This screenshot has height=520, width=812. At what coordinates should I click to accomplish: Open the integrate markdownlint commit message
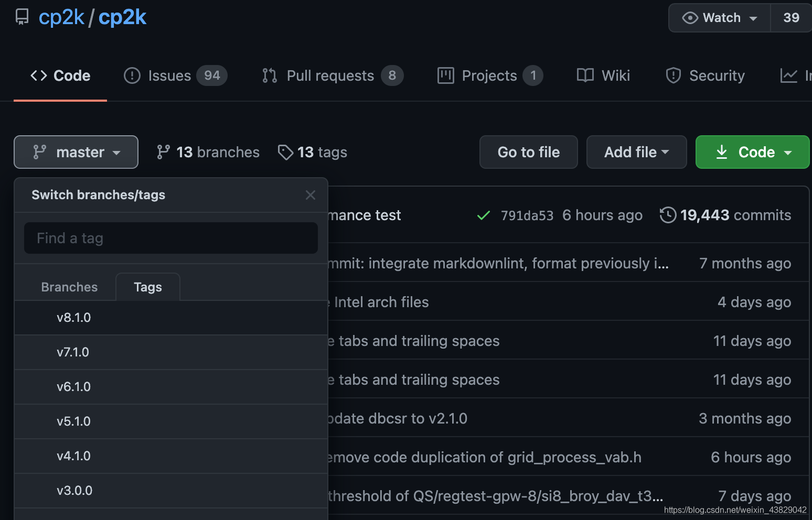point(498,263)
